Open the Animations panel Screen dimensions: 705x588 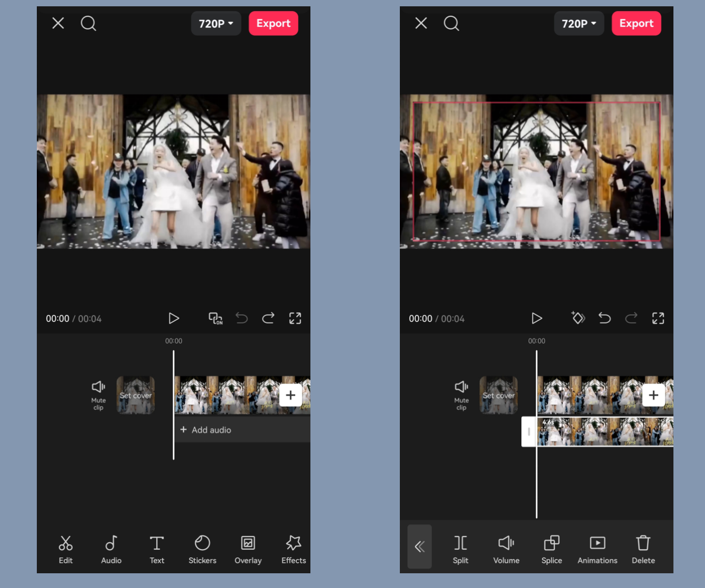click(x=597, y=549)
